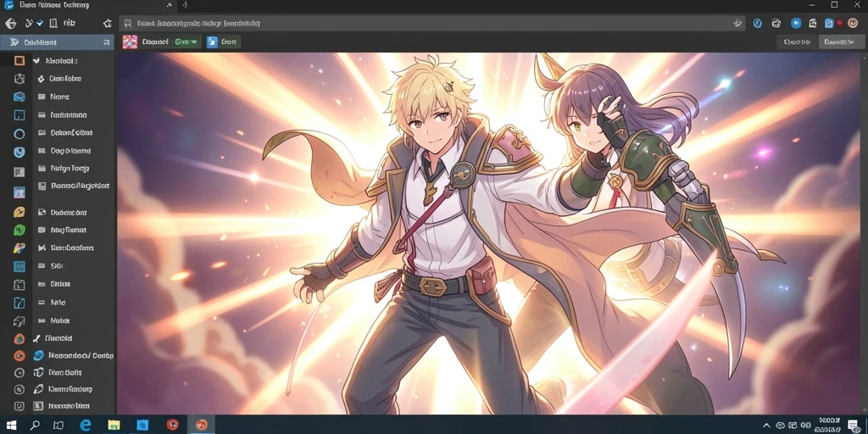868x434 pixels.
Task: Open the blue filled circle heart icon
Action: pos(19,152)
